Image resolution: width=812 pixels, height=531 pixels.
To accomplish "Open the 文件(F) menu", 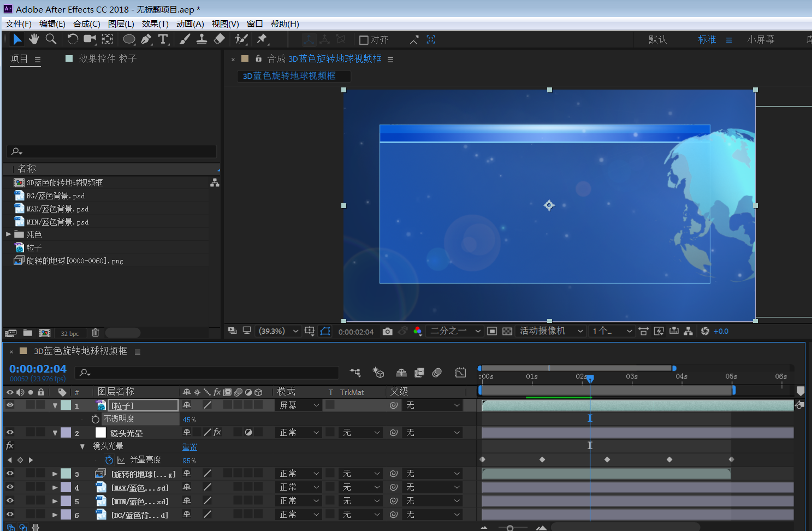I will [x=19, y=23].
